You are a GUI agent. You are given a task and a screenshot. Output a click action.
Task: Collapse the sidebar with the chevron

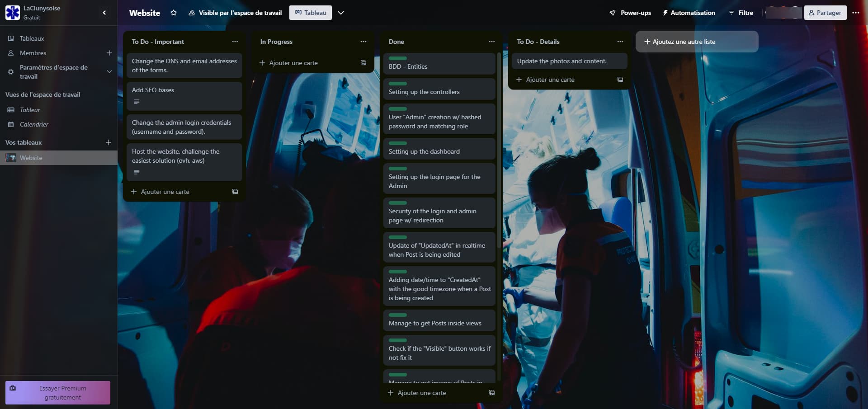(x=104, y=13)
